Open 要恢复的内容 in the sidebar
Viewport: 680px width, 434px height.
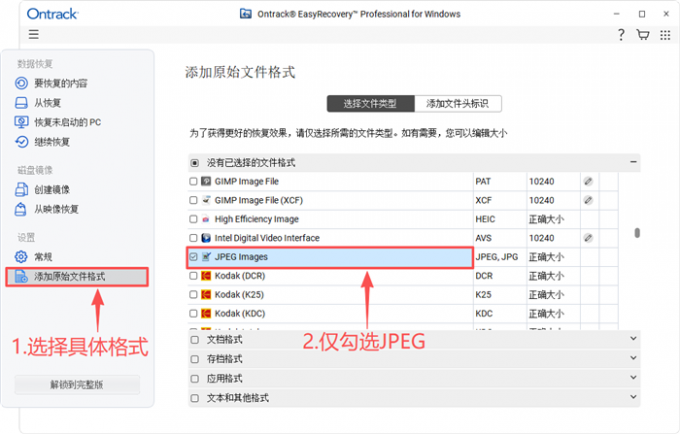click(x=61, y=83)
